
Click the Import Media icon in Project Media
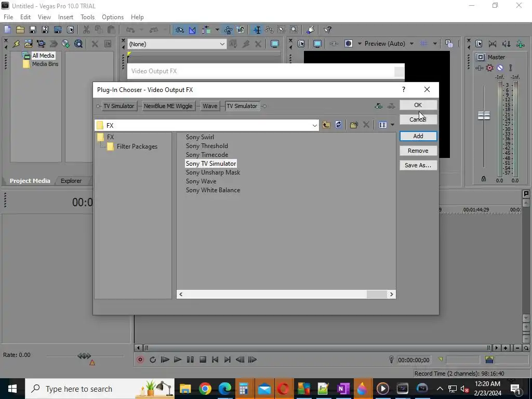[29, 44]
